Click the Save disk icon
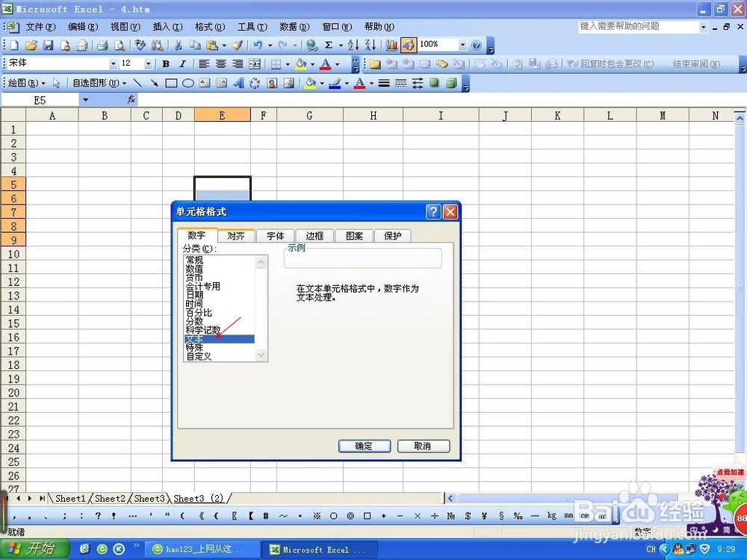Image resolution: width=747 pixels, height=560 pixels. (x=48, y=46)
